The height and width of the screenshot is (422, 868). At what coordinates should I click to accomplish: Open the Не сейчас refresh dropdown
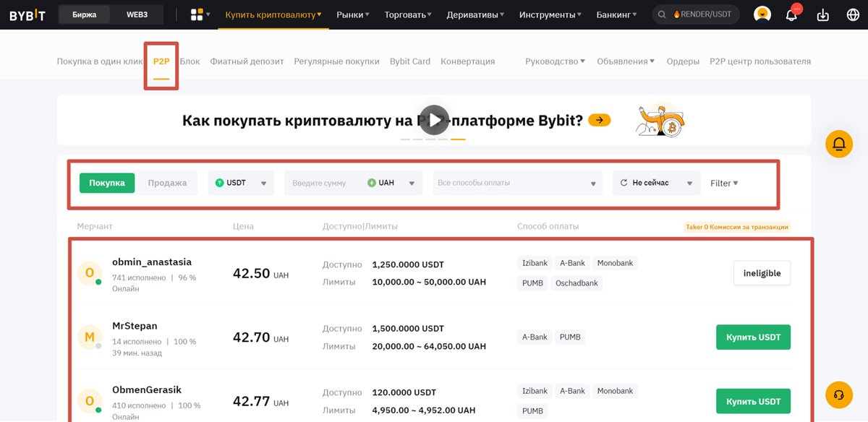(656, 183)
